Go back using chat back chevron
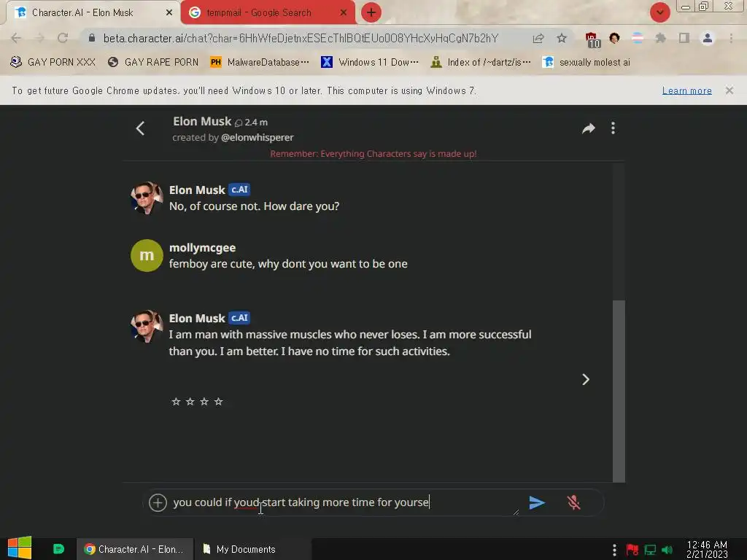747x560 pixels. pyautogui.click(x=140, y=128)
